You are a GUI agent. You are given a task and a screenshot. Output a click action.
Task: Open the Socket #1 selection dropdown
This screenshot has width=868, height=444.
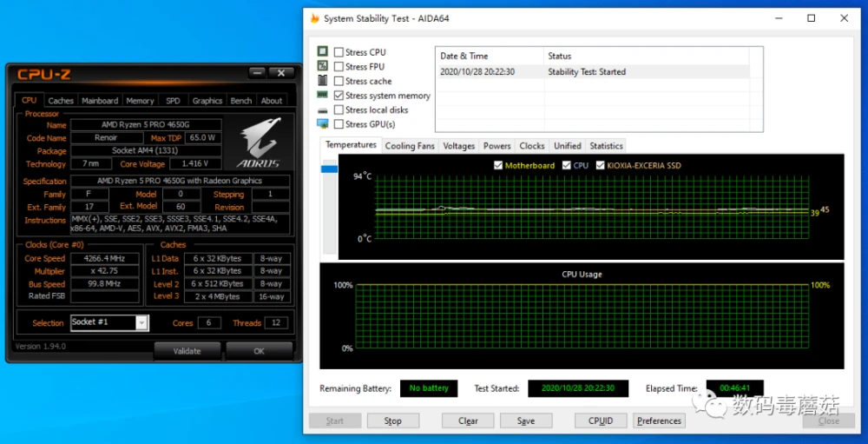click(x=141, y=322)
